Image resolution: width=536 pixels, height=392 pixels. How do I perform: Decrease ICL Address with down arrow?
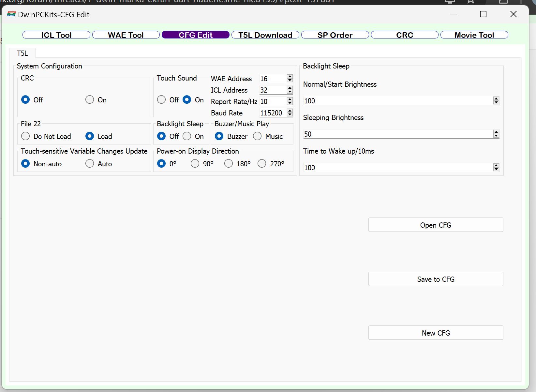coord(290,92)
